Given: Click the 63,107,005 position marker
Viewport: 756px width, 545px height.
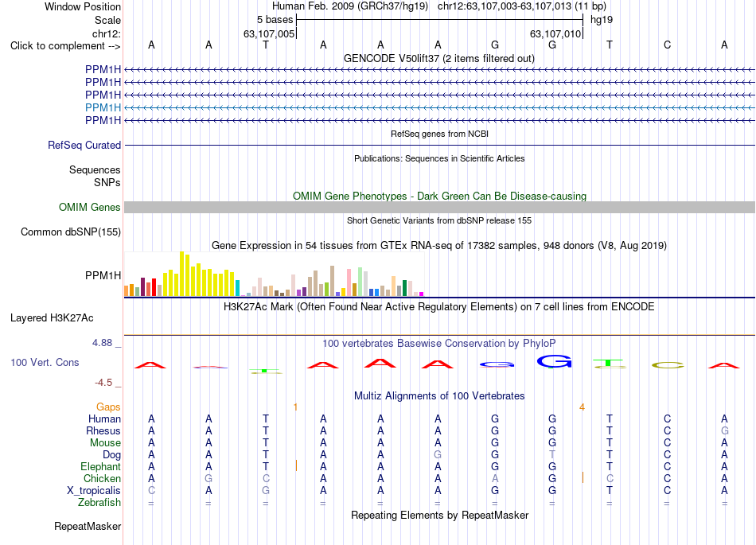Looking at the screenshot, I should (269, 33).
